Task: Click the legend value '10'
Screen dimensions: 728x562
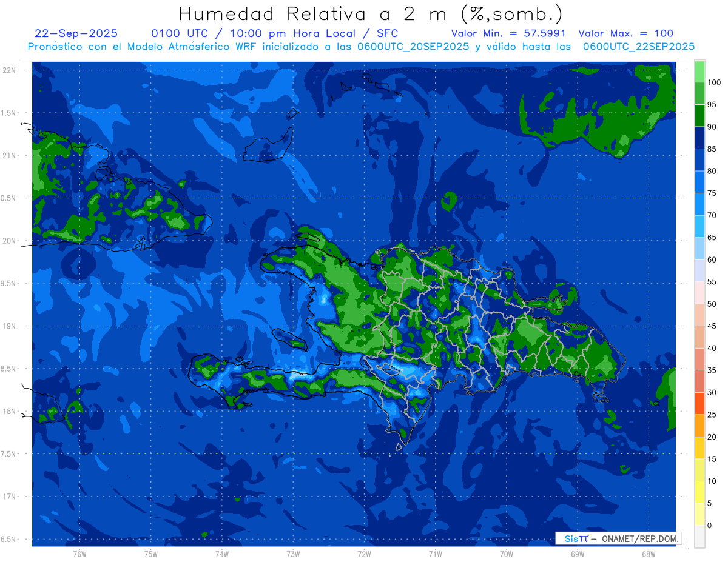Action: (x=712, y=481)
